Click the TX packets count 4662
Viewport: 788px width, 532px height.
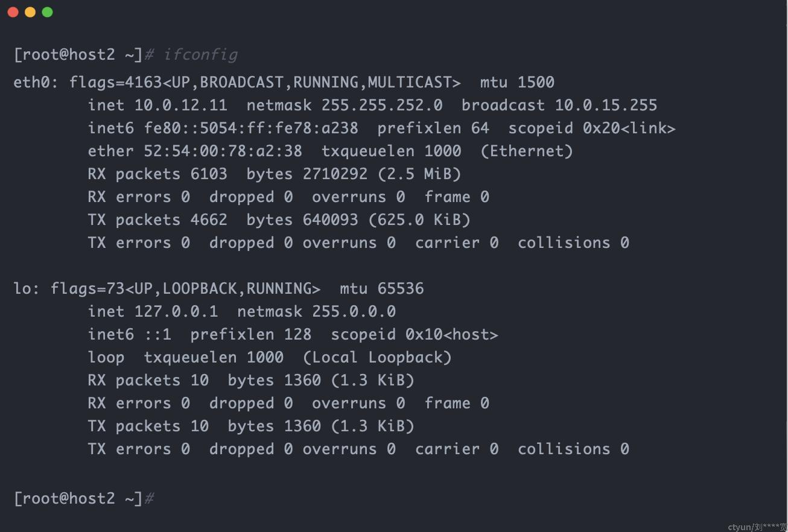[209, 220]
